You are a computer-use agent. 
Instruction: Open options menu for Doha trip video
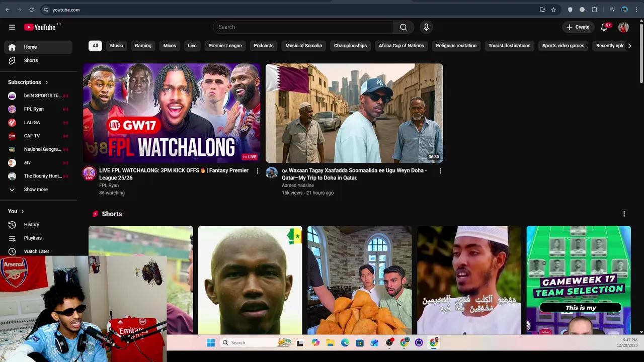coord(440,171)
